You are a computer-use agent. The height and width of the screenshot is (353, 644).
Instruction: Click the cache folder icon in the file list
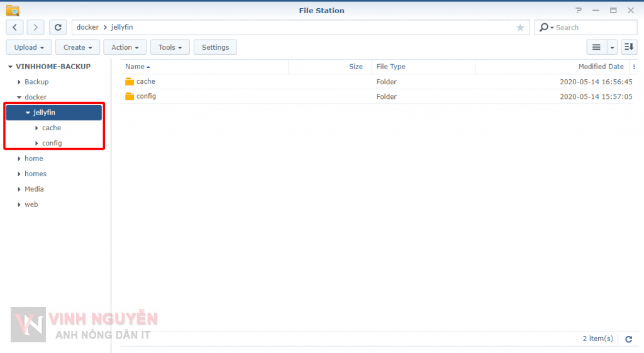coord(130,81)
